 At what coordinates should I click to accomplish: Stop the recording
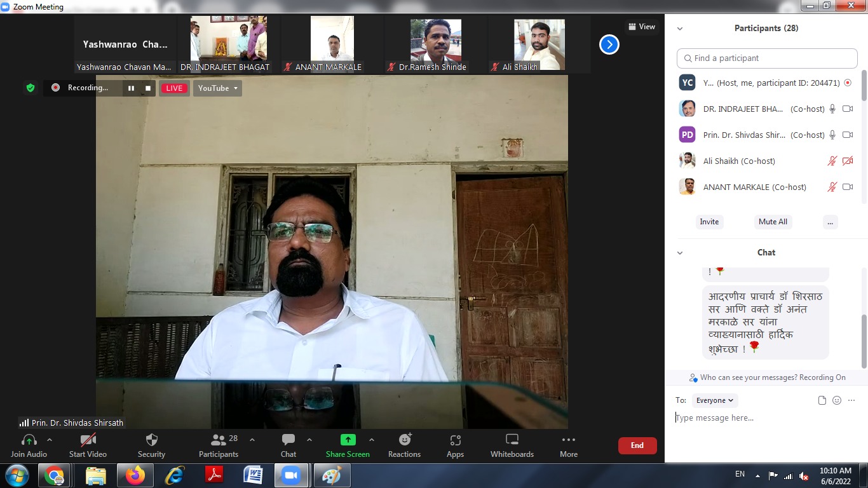click(x=148, y=88)
